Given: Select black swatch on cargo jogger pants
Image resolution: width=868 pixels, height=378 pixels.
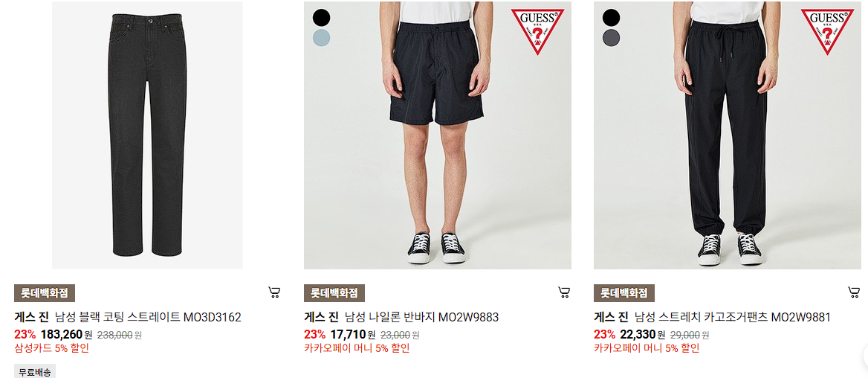Looking at the screenshot, I should [x=611, y=18].
